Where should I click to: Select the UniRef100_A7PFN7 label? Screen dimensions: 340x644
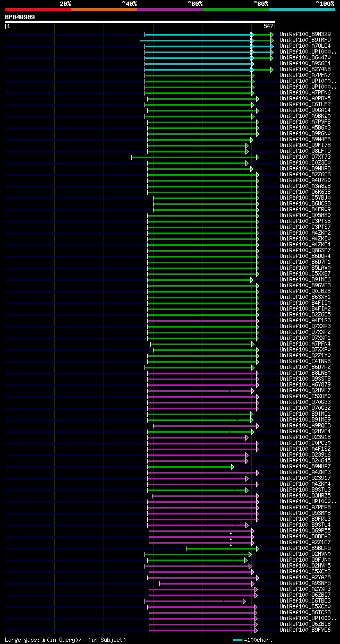coord(305,75)
